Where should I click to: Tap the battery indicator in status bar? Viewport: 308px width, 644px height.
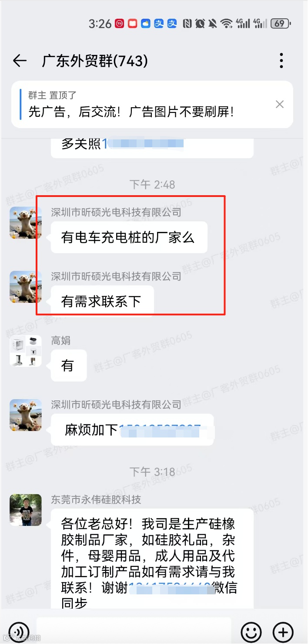point(281,24)
